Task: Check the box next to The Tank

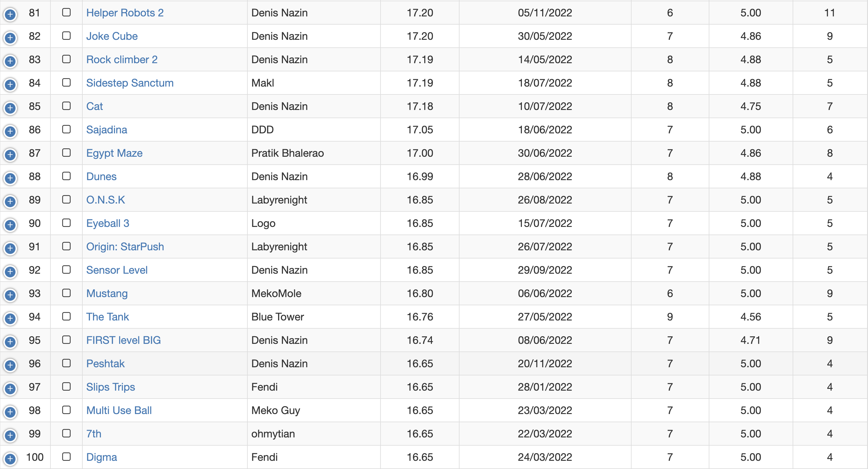Action: coord(66,317)
